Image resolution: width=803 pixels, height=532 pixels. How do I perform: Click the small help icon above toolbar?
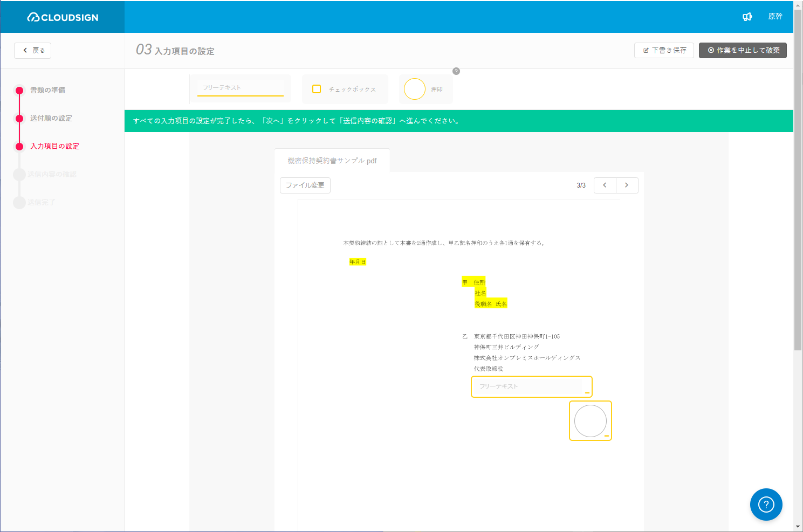456,71
